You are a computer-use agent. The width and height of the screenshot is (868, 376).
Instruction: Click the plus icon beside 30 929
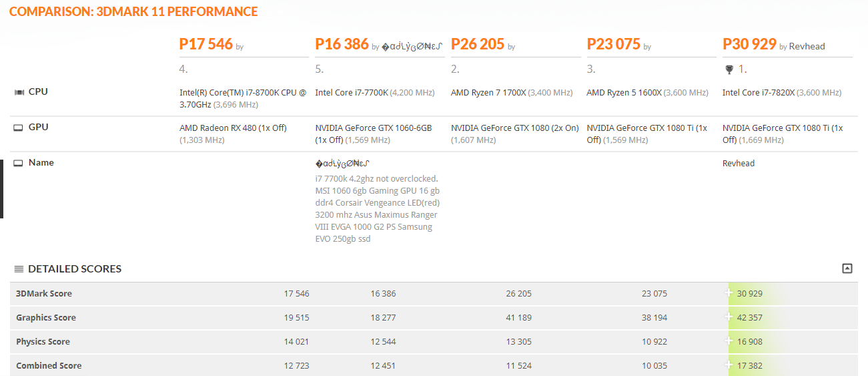(729, 293)
